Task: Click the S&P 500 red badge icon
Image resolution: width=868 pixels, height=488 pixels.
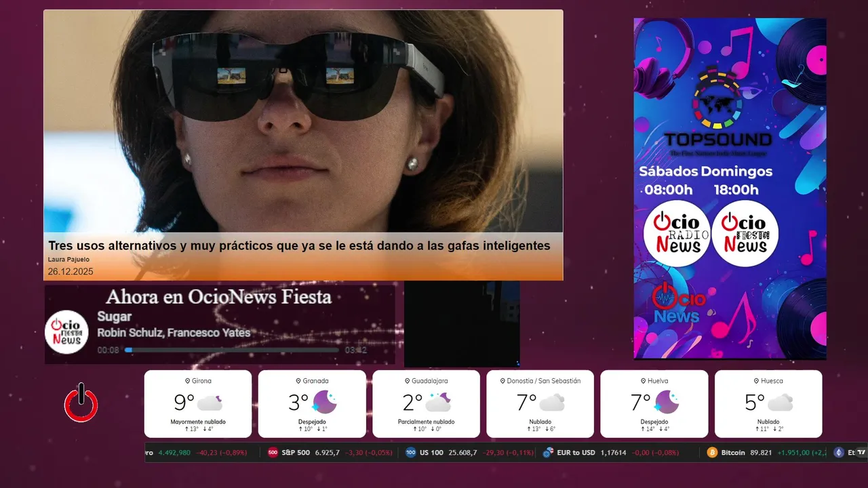Action: tap(273, 452)
